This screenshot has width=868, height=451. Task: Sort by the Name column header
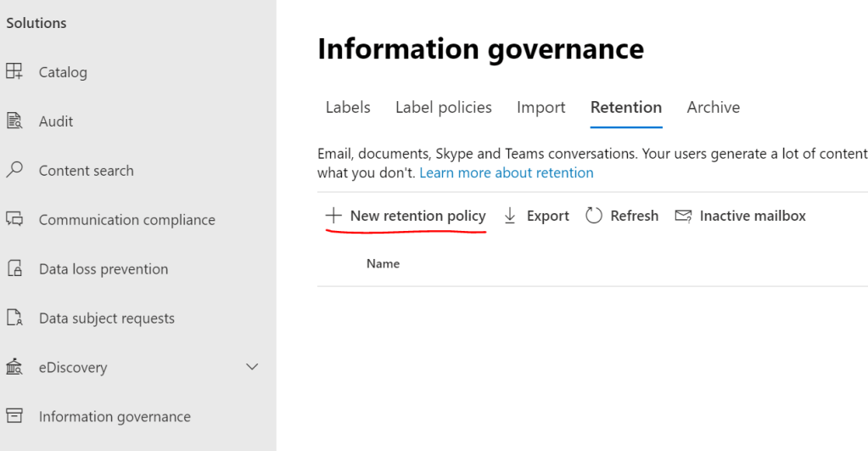(383, 264)
